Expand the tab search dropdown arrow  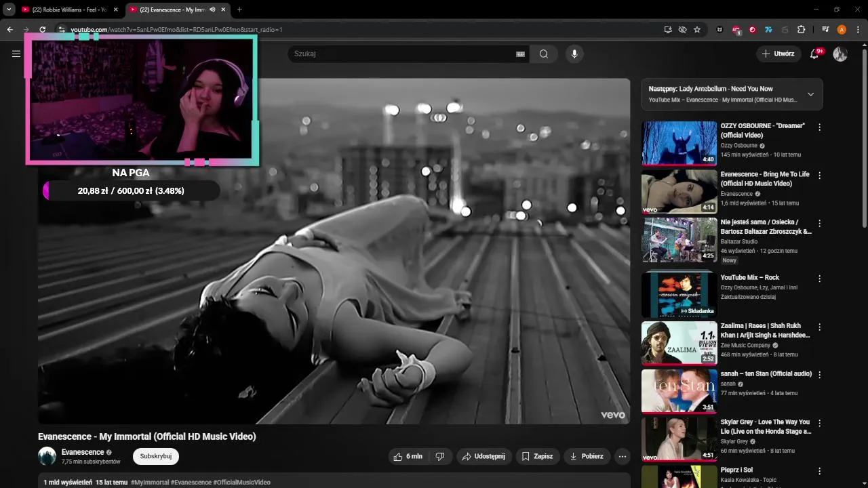click(9, 9)
